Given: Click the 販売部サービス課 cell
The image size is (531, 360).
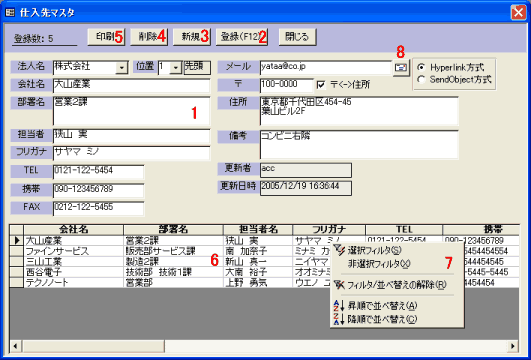Looking at the screenshot, I should click(173, 251).
